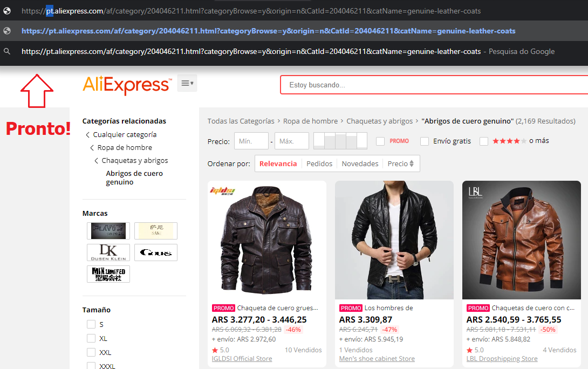Check the XL size checkbox
Image resolution: width=588 pixels, height=369 pixels.
coord(91,338)
